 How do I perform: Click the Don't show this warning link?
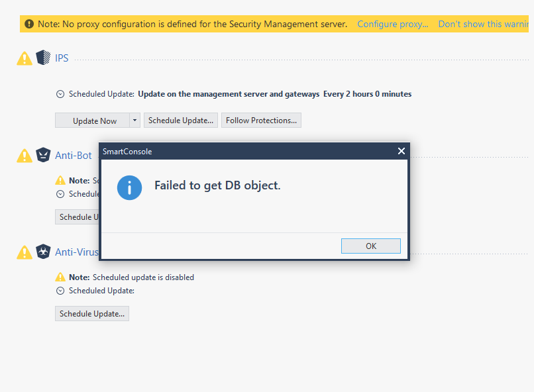tap(485, 24)
